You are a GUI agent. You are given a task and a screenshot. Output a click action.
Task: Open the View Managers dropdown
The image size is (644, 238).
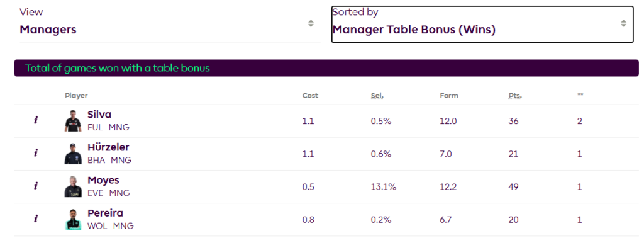click(170, 24)
